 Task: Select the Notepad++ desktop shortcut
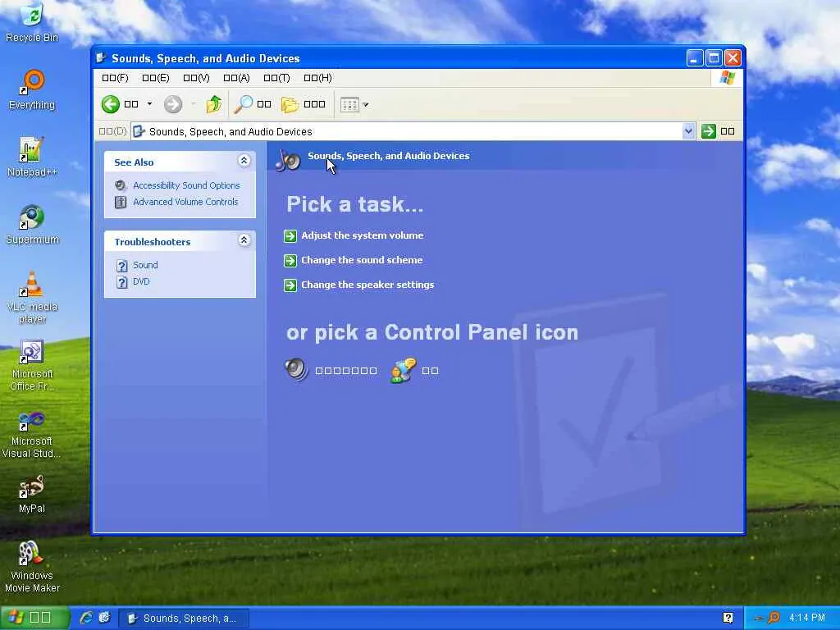pos(32,157)
